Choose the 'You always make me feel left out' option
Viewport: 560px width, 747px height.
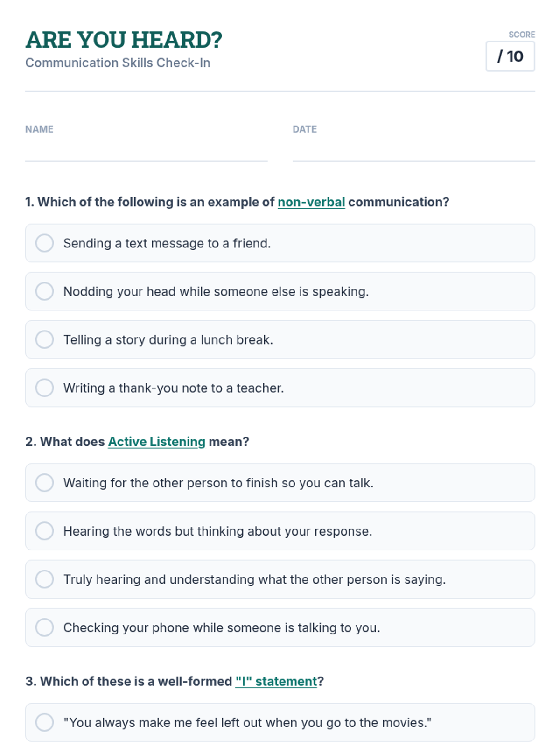(45, 722)
